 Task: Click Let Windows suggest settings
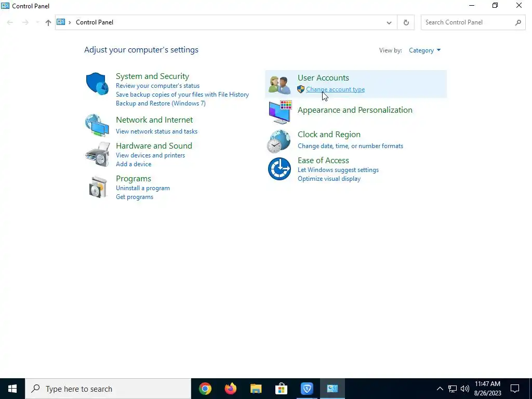point(338,170)
